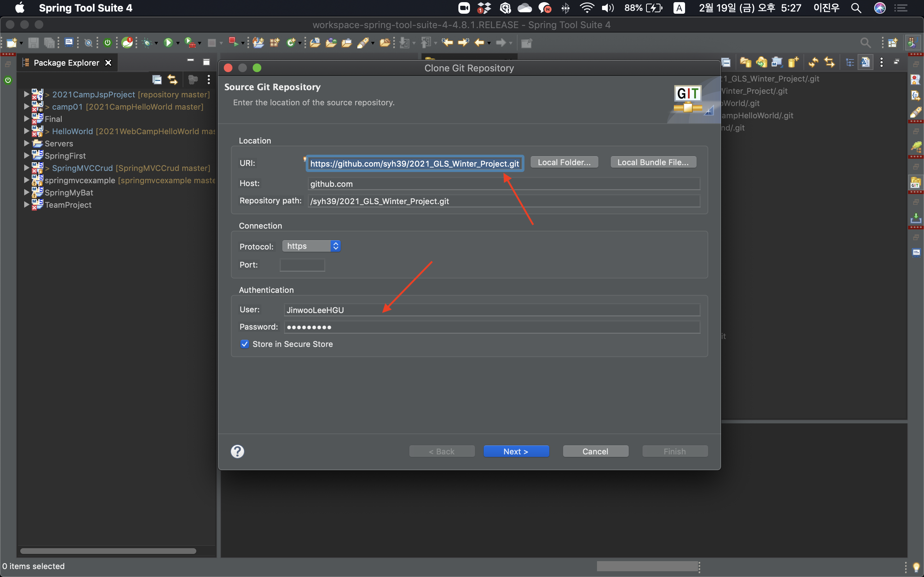Open Package Explorer view menu three dots
The width and height of the screenshot is (924, 577).
[x=209, y=79]
